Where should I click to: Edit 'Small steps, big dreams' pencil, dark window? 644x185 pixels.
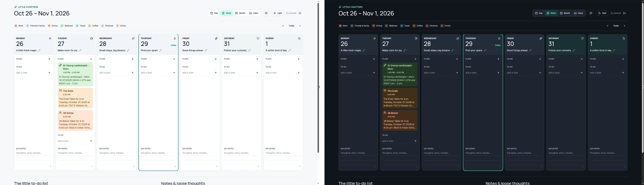click(452, 50)
